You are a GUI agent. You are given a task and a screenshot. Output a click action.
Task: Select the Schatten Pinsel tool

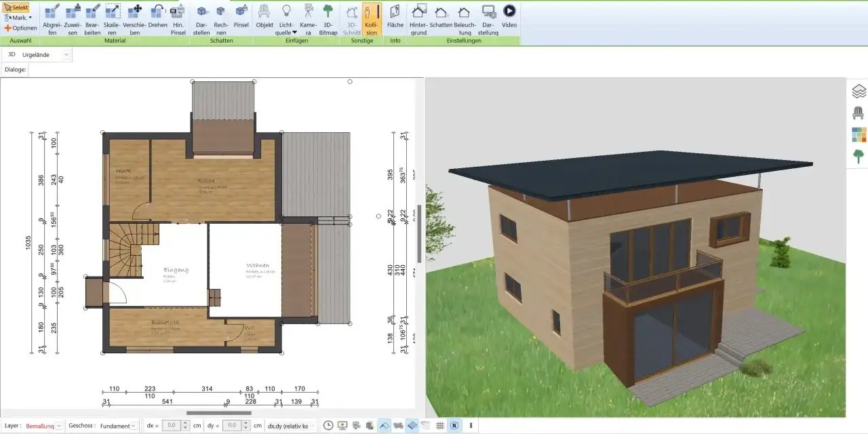[x=241, y=16]
